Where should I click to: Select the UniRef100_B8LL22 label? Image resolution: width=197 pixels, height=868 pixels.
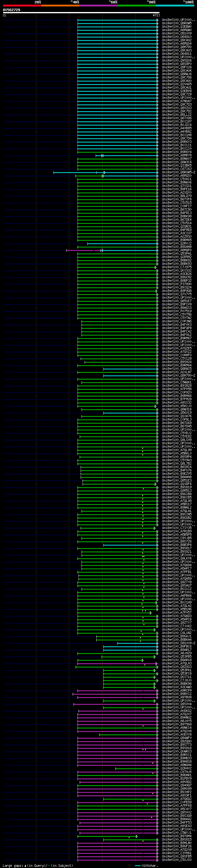176,115
